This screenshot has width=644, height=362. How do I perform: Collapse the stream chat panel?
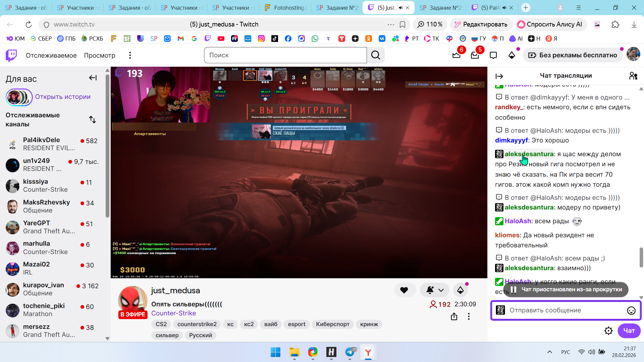(x=499, y=76)
